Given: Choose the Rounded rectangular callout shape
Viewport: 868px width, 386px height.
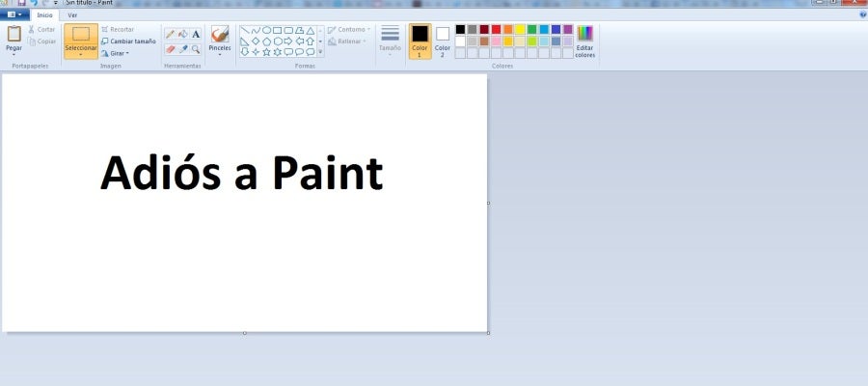Looking at the screenshot, I should tap(288, 51).
